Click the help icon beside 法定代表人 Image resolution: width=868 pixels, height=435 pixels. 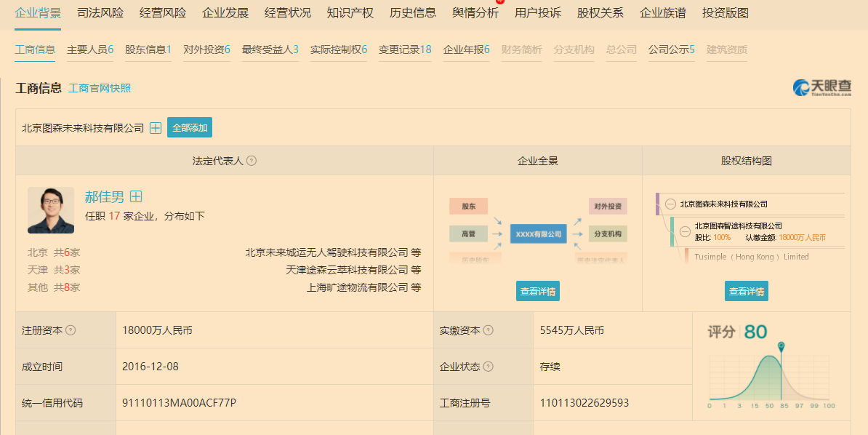(x=252, y=161)
